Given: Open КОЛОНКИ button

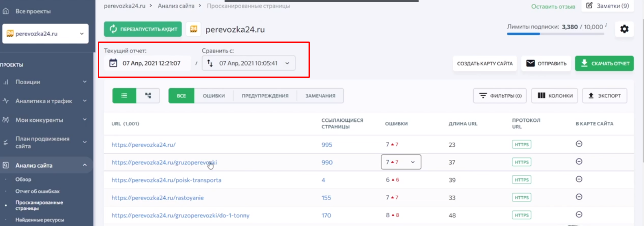Looking at the screenshot, I should click(x=555, y=96).
